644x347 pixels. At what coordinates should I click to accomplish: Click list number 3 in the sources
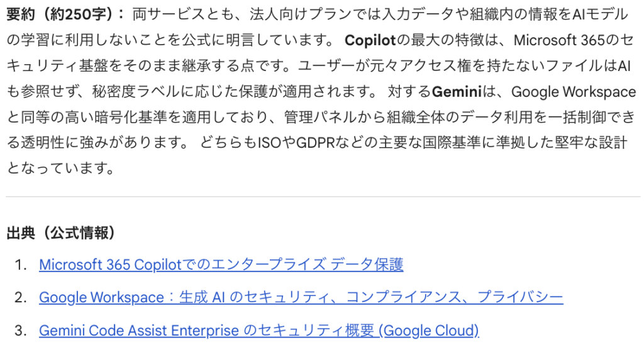pos(21,331)
